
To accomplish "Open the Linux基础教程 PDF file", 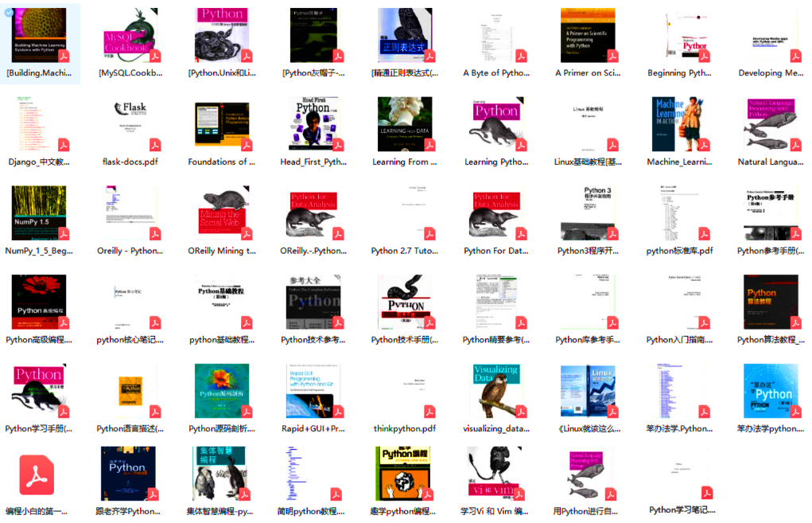I will (x=589, y=124).
